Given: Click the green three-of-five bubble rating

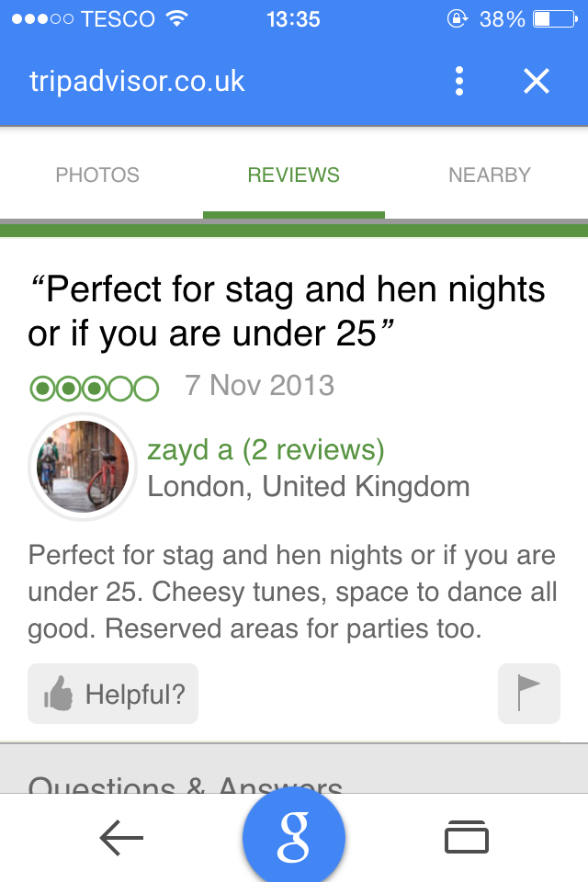Looking at the screenshot, I should (94, 388).
